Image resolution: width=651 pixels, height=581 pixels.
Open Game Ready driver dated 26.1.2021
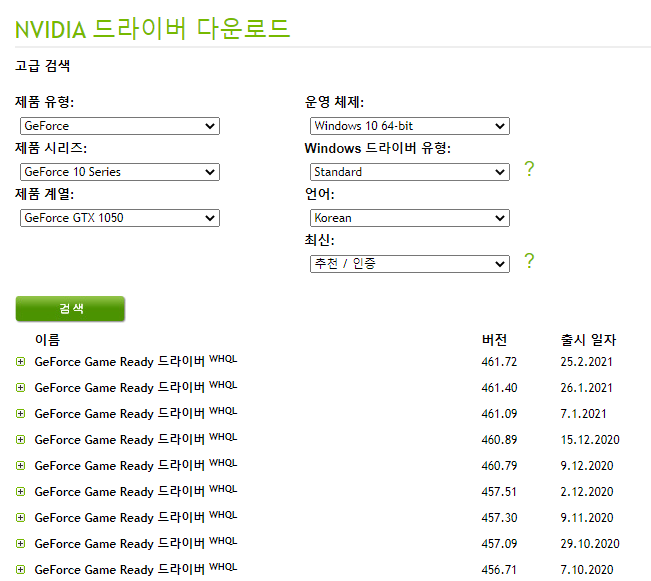(136, 387)
